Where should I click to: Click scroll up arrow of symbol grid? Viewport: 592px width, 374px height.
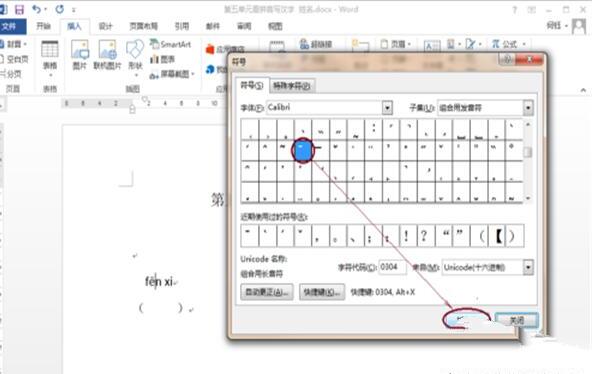[x=528, y=124]
